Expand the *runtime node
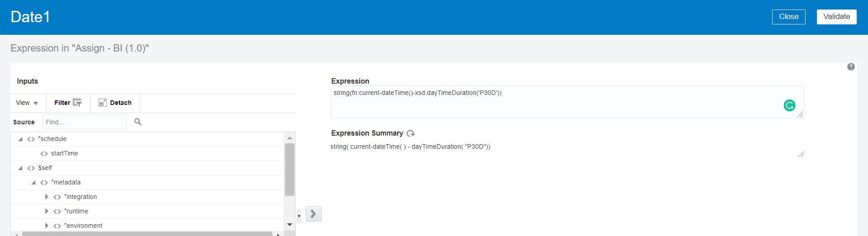868x236 pixels. tap(47, 211)
